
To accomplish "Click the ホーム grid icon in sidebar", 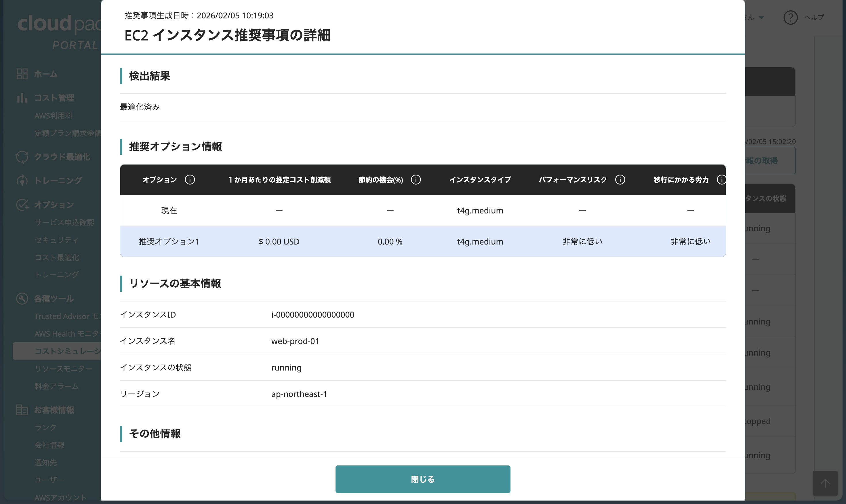I will [22, 74].
